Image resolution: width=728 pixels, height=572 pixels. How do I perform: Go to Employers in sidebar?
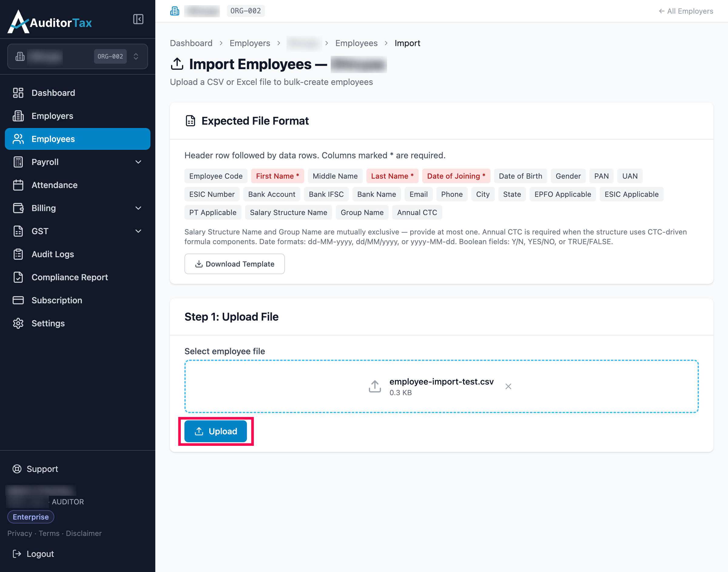(x=78, y=116)
